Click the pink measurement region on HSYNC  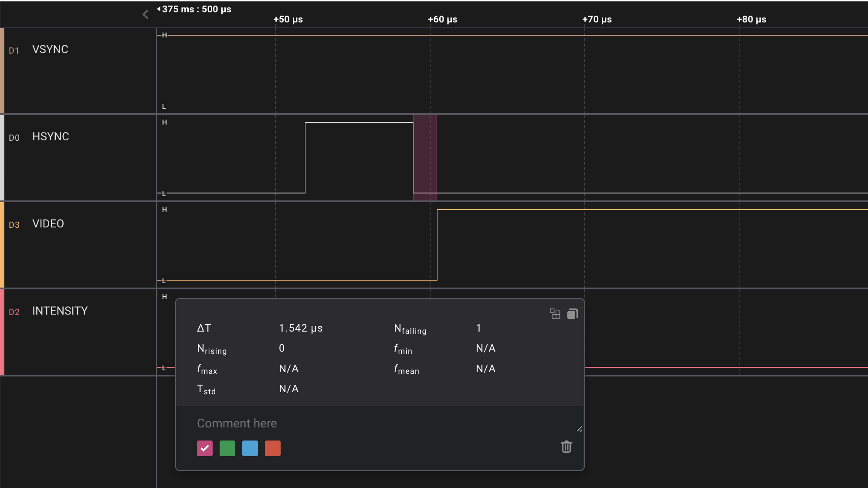424,157
